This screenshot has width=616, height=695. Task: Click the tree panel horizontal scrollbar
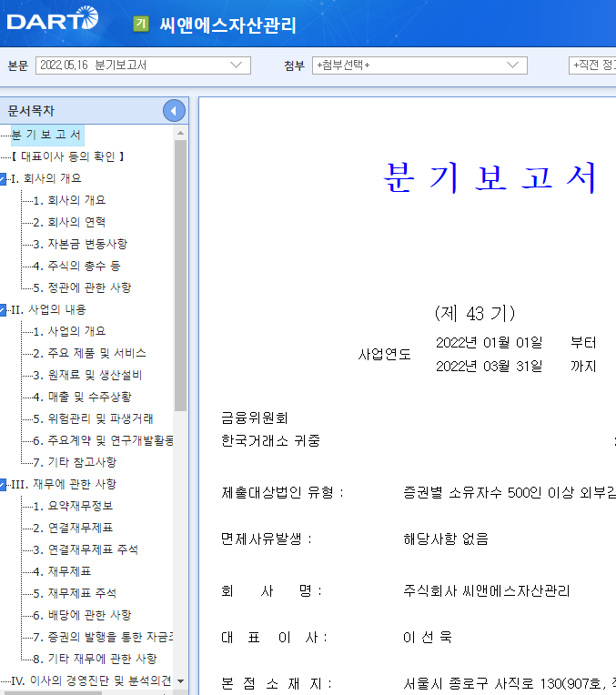51,692
